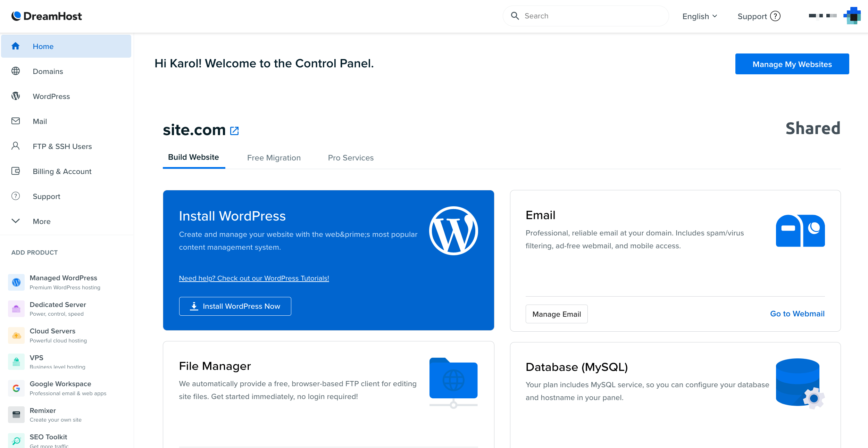This screenshot has height=448, width=868.
Task: Open WordPress in the sidebar menu
Action: point(66,96)
